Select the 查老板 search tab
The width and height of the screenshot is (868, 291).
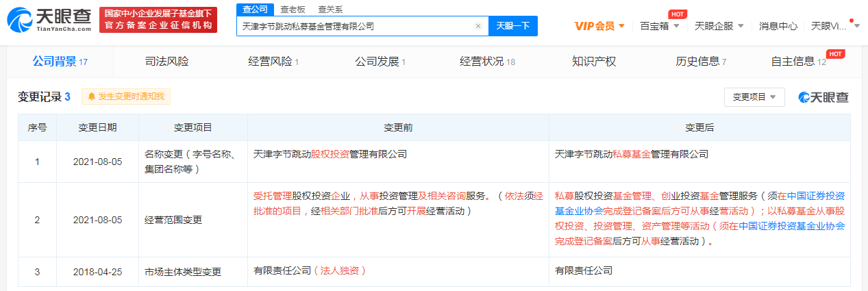pos(293,10)
